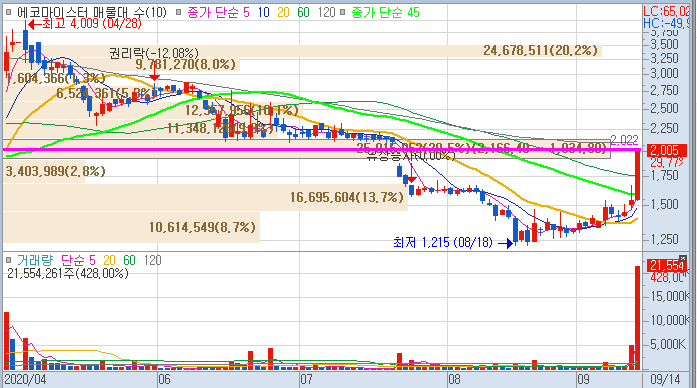Click the 2,500 price axis label
The height and width of the screenshot is (388, 697).
(665, 108)
